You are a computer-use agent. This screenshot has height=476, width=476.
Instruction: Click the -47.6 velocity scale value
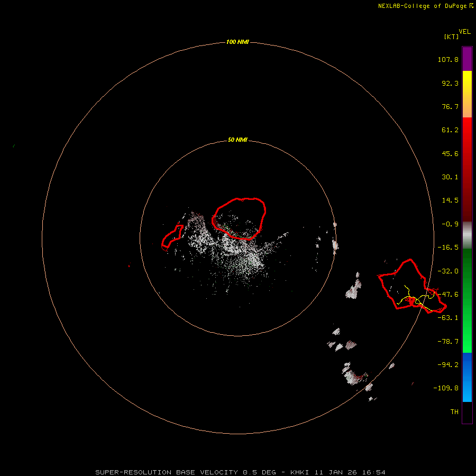(448, 295)
